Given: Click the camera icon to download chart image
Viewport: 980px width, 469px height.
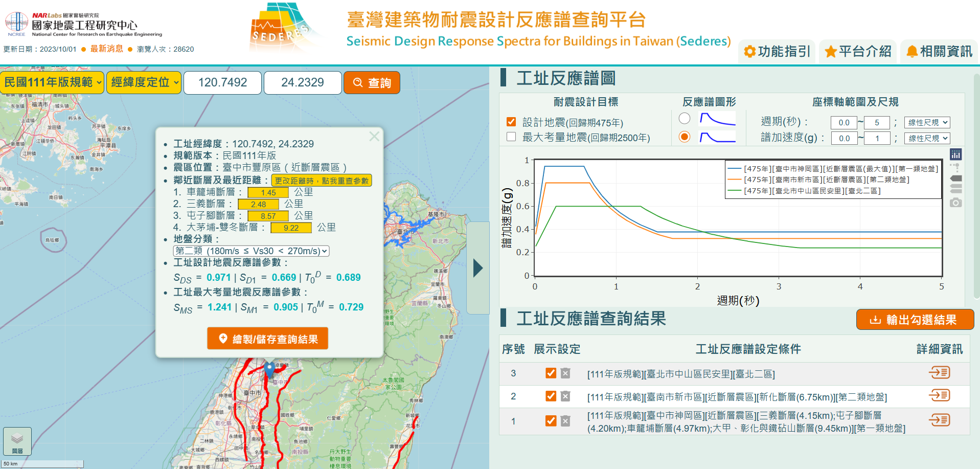Looking at the screenshot, I should [x=955, y=203].
